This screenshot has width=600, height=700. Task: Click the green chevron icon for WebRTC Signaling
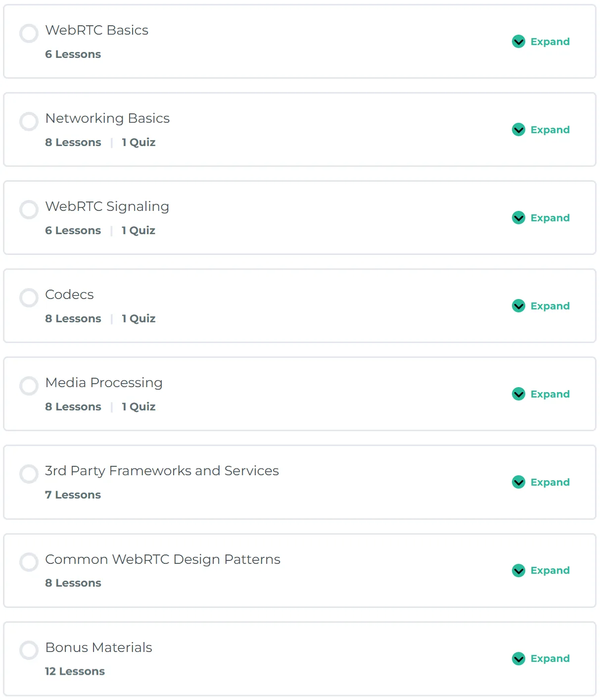(518, 218)
